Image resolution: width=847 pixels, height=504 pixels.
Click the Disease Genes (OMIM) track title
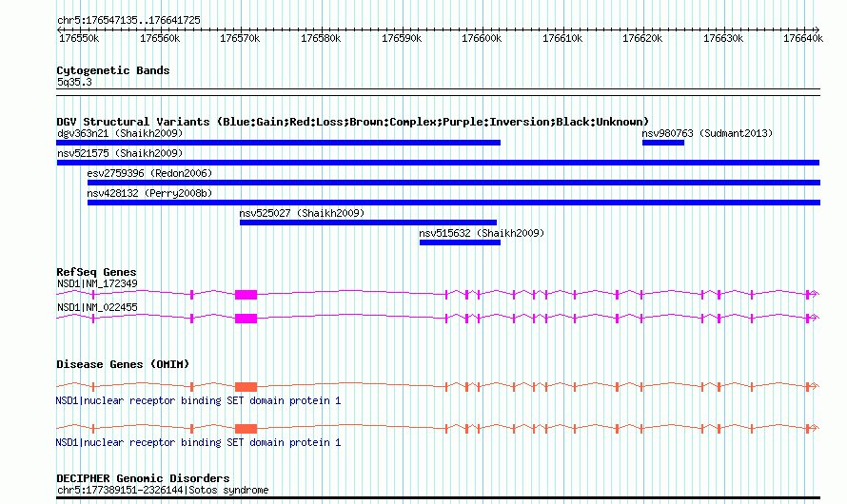click(x=123, y=364)
